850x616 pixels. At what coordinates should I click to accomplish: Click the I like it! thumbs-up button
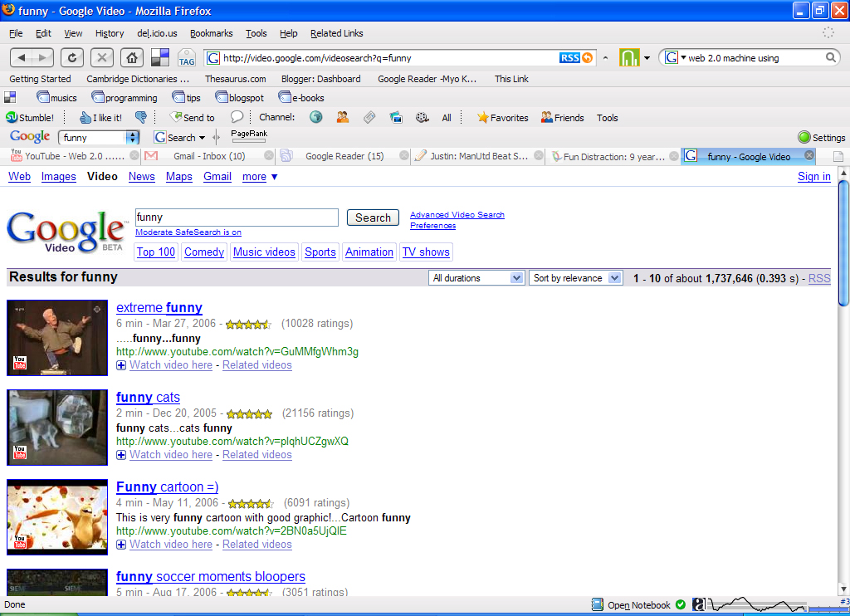coord(100,118)
